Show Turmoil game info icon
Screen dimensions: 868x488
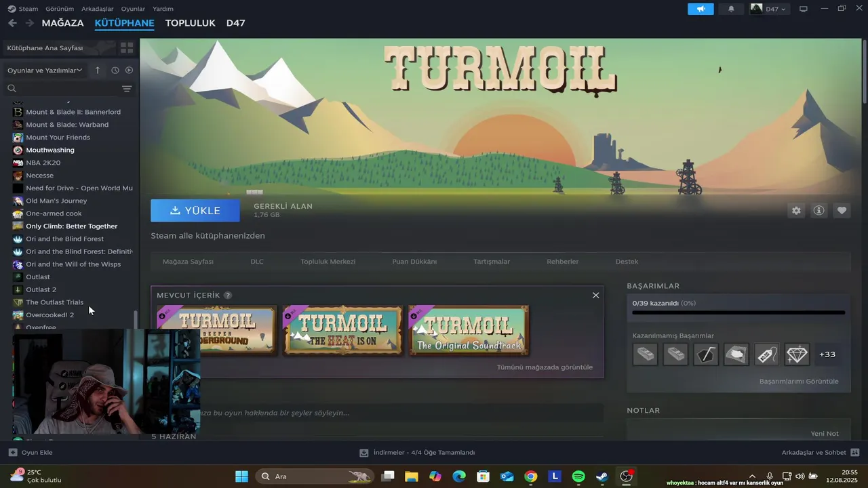818,211
